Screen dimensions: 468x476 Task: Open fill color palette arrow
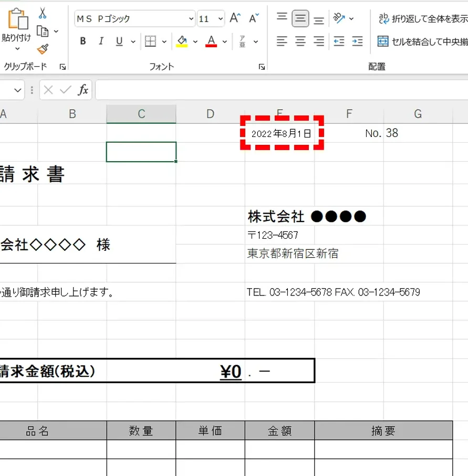(x=195, y=41)
